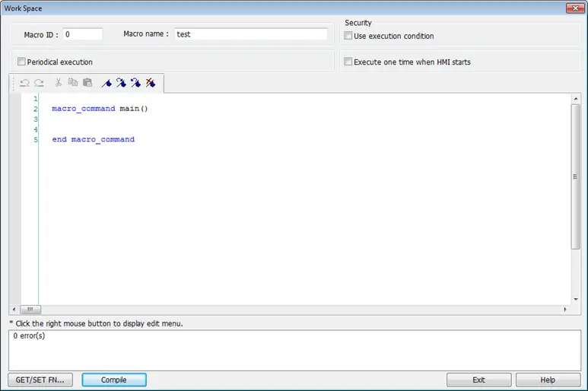
Task: Enable Use execution condition checkbox
Action: point(348,36)
